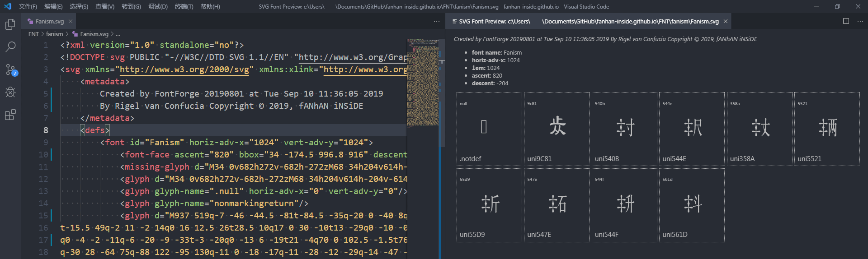Click the uni561D glyph preview tile

(x=692, y=205)
